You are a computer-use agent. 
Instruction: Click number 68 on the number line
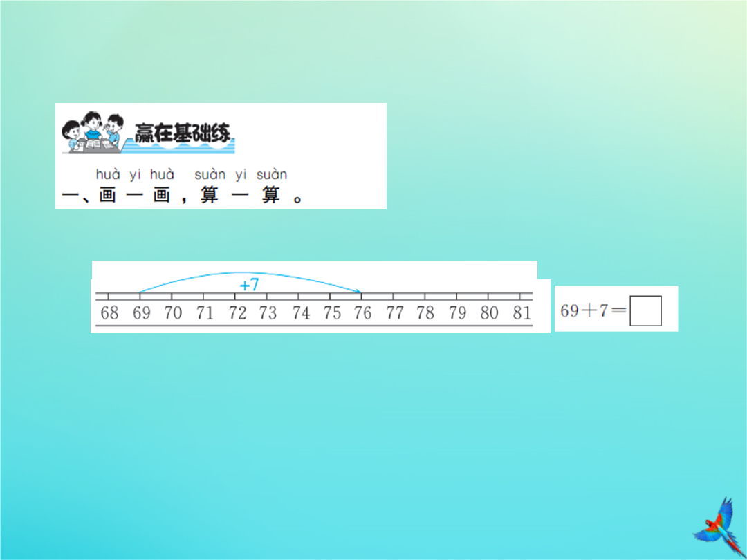click(x=109, y=313)
